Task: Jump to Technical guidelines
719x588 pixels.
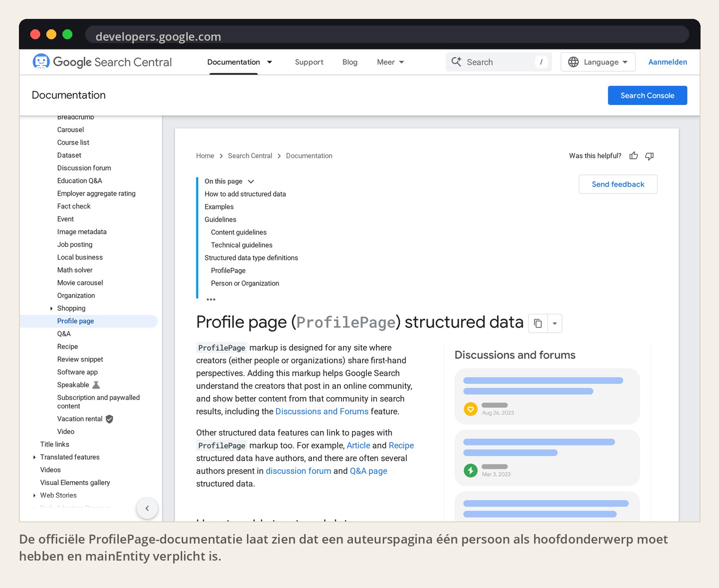Action: coord(242,245)
